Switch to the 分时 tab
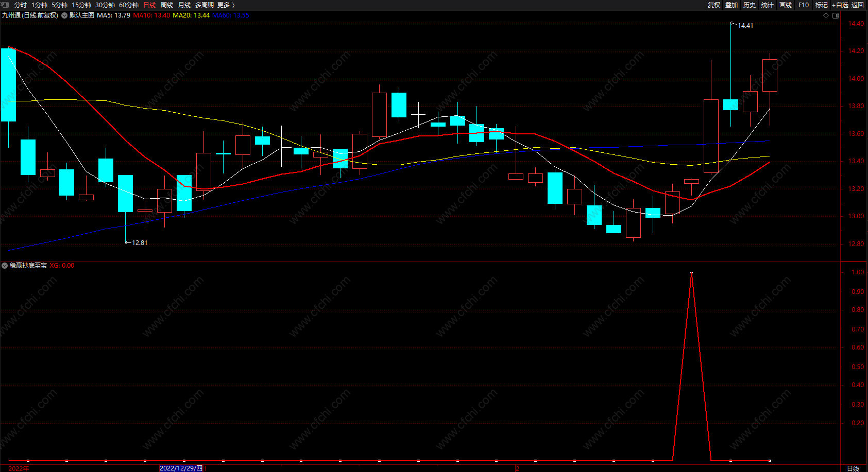Viewport: 868px width, 472px height. click(x=21, y=5)
